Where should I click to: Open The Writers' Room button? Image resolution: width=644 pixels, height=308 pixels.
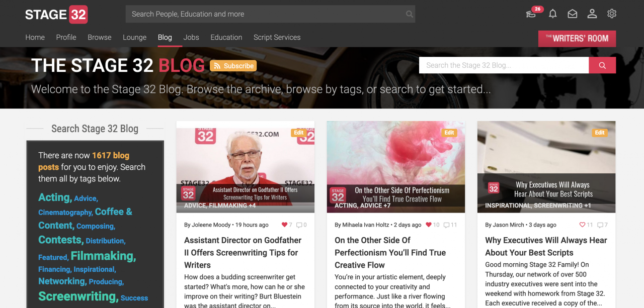pyautogui.click(x=577, y=39)
